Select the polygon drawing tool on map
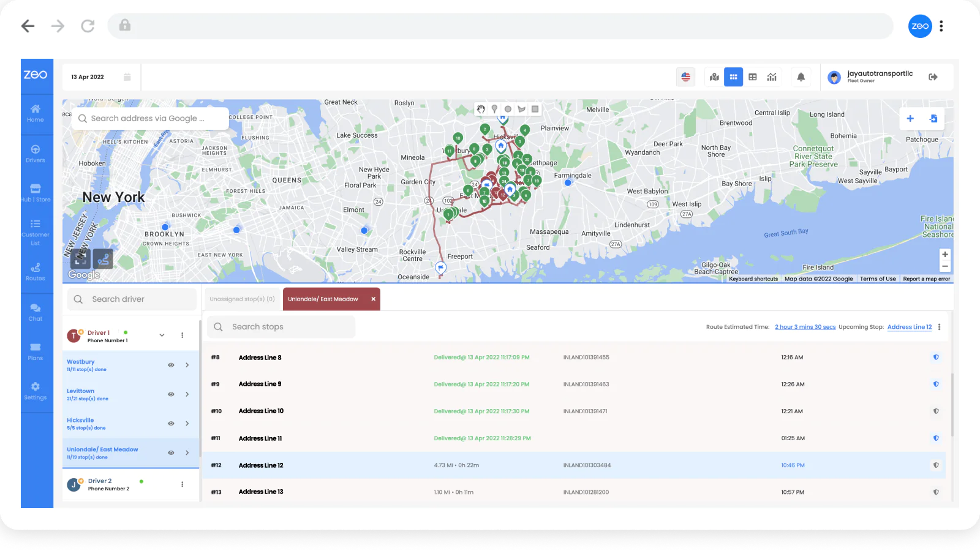Screen dimensions: 980x551 coord(521,109)
